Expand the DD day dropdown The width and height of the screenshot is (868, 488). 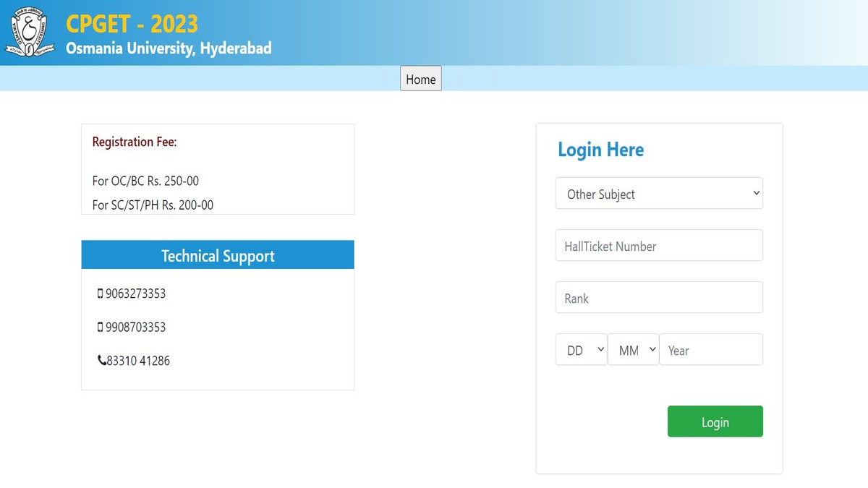click(x=582, y=350)
